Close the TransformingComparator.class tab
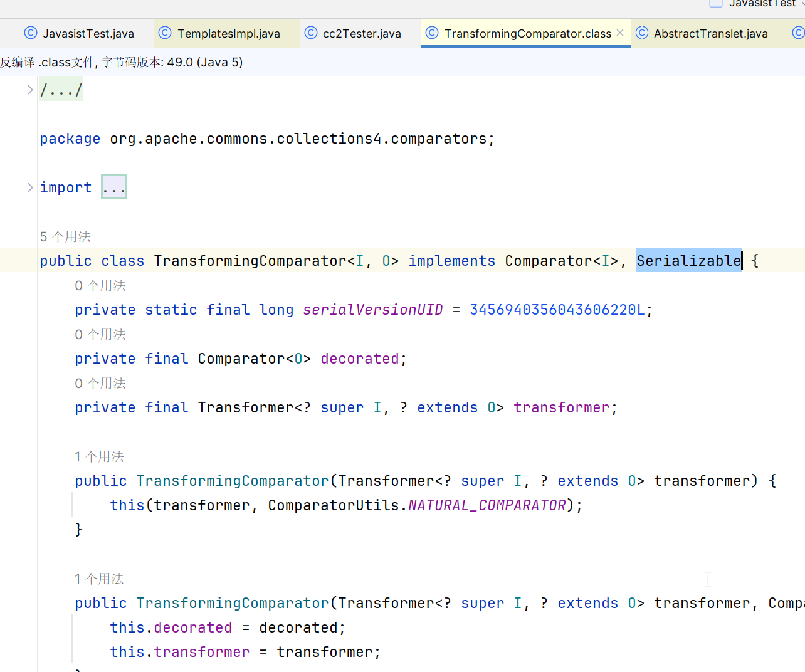This screenshot has height=672, width=805. [620, 33]
